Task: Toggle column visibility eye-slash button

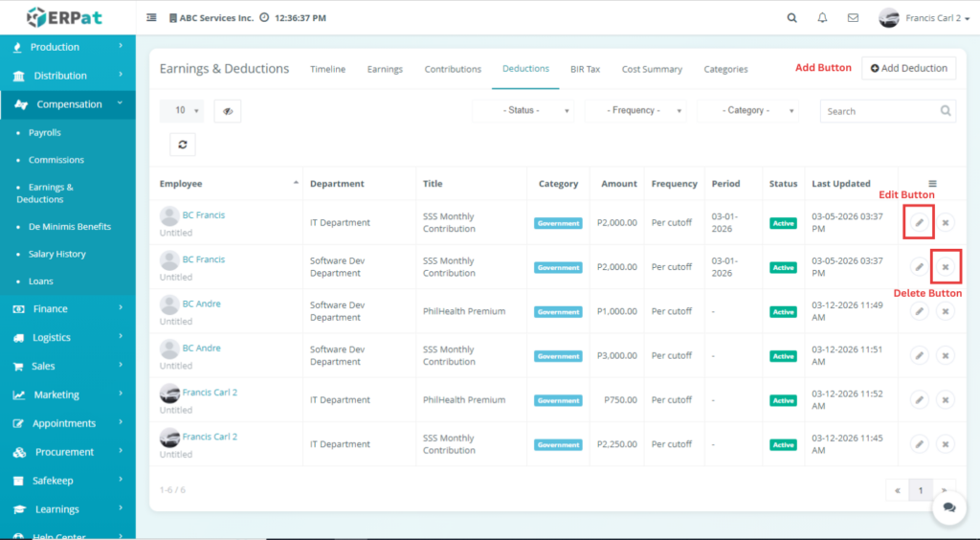Action: (228, 111)
